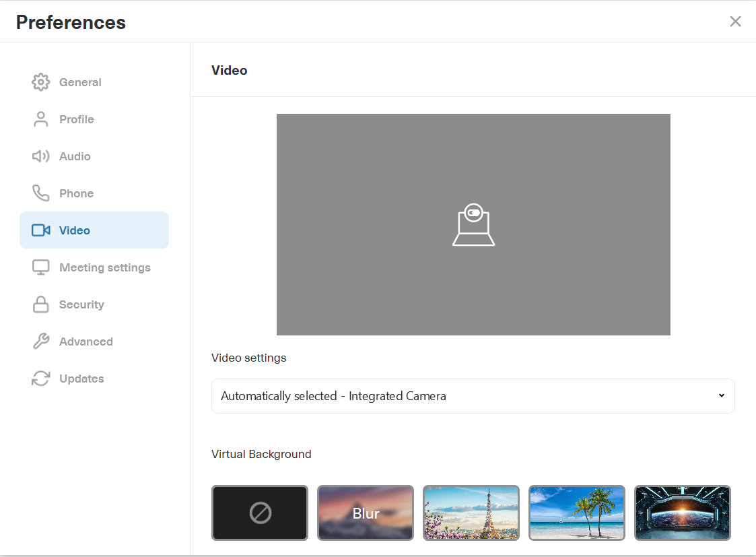Pick the tropical beach background
The image size is (756, 557).
pyautogui.click(x=576, y=513)
